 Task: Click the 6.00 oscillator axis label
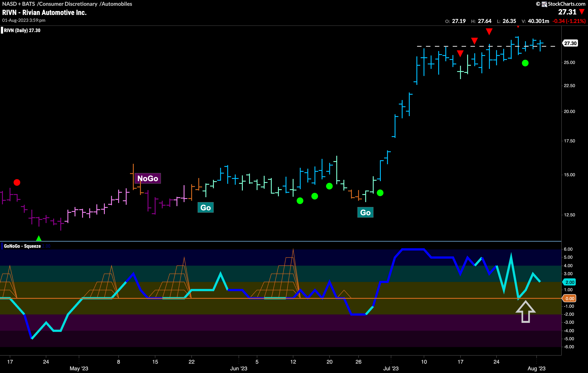[x=568, y=249]
